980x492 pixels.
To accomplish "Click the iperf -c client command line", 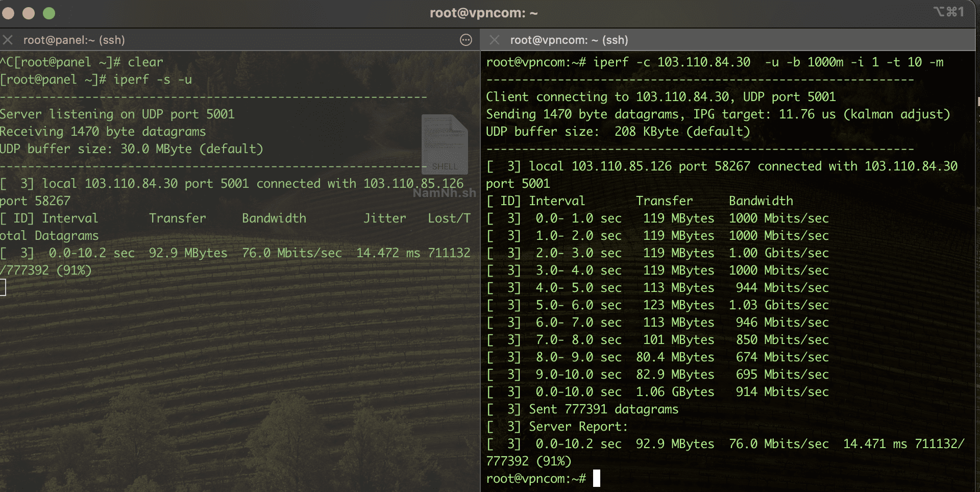I will click(x=715, y=62).
